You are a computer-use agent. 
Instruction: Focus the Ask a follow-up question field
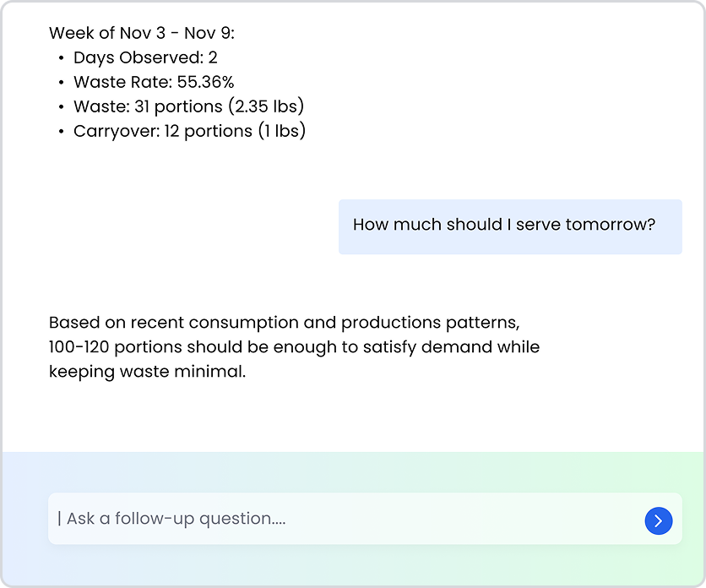click(x=338, y=519)
